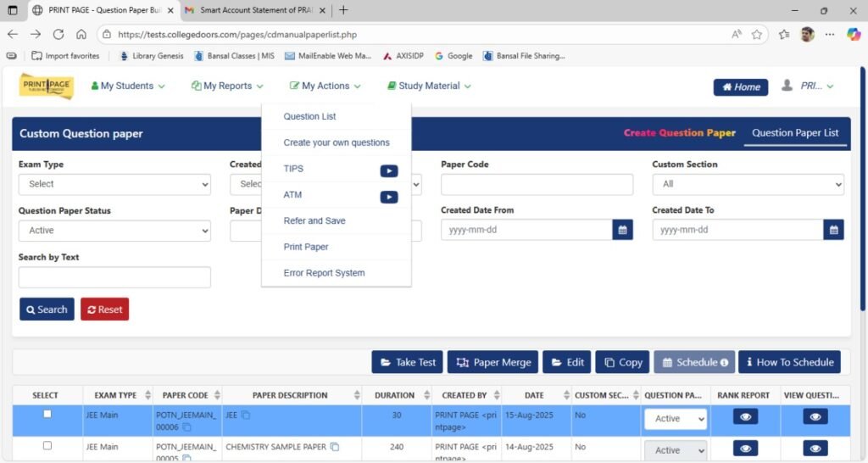Click the Print Page logo
The image size is (868, 463).
[47, 86]
